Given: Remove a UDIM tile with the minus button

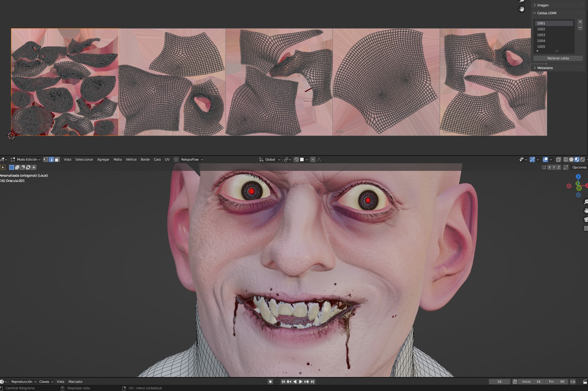Looking at the screenshot, I should point(580,28).
